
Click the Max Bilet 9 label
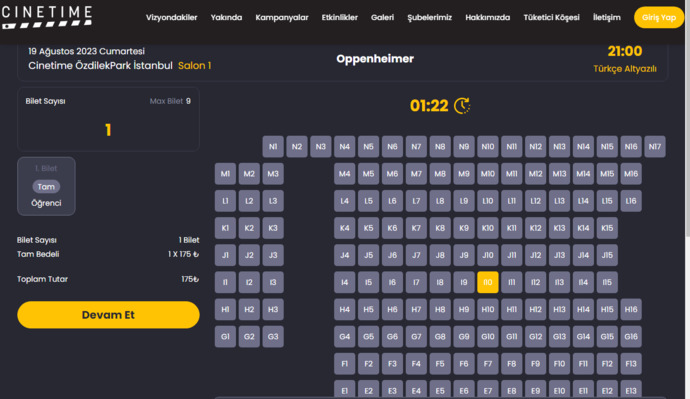click(170, 101)
